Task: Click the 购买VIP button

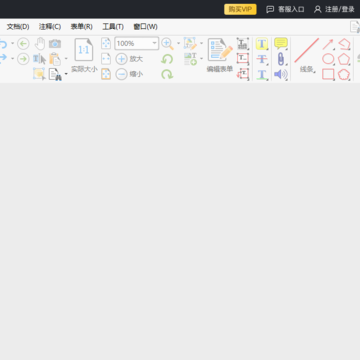Action: (x=240, y=9)
